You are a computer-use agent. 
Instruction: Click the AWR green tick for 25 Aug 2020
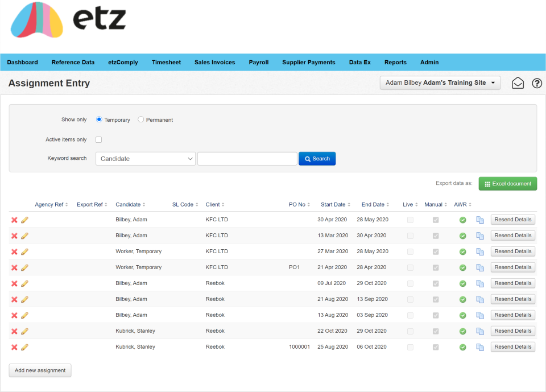(463, 347)
